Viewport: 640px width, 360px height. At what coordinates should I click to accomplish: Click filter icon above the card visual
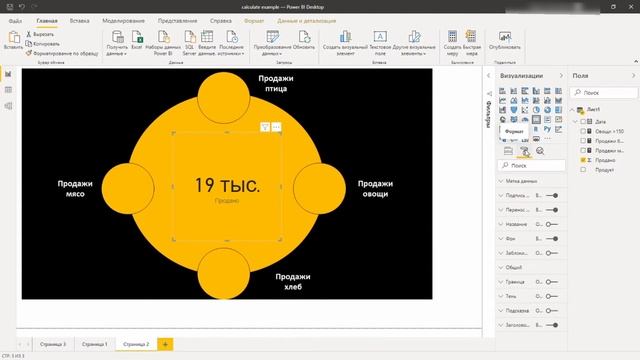(265, 127)
